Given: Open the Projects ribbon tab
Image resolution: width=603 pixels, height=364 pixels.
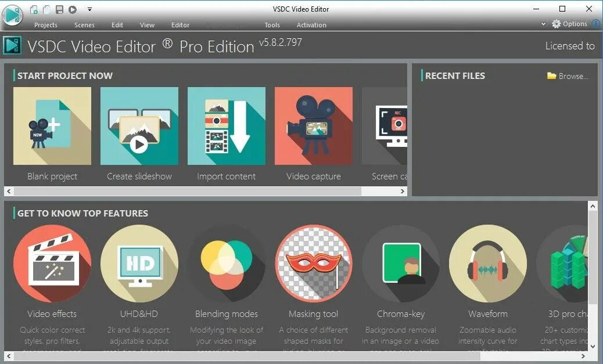Looking at the screenshot, I should [46, 25].
